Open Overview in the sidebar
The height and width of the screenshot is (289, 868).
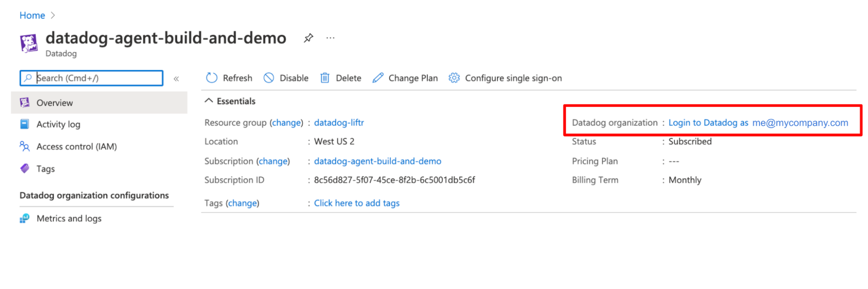[x=55, y=103]
